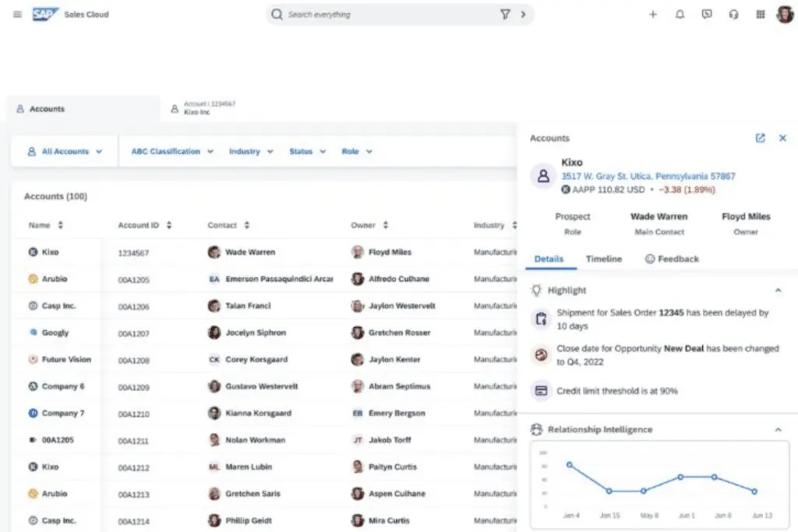
Task: Click the Relationship Intelligence icon
Action: [536, 429]
